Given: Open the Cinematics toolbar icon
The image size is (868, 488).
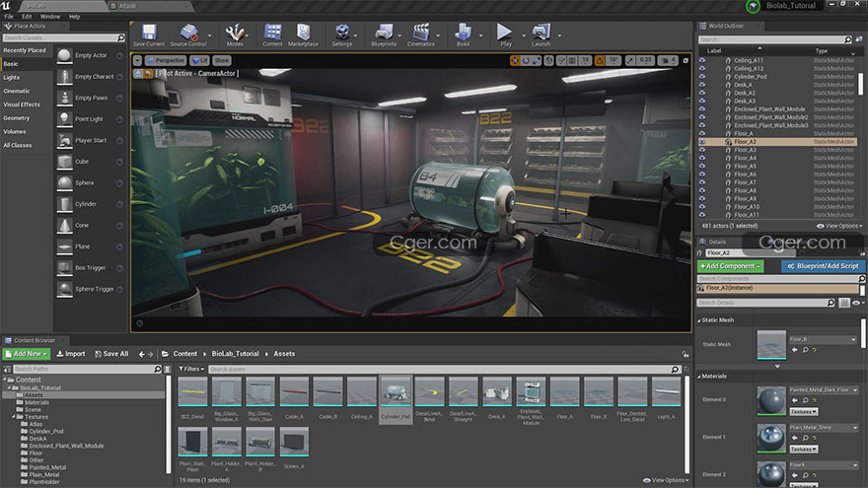Looking at the screenshot, I should point(421,33).
